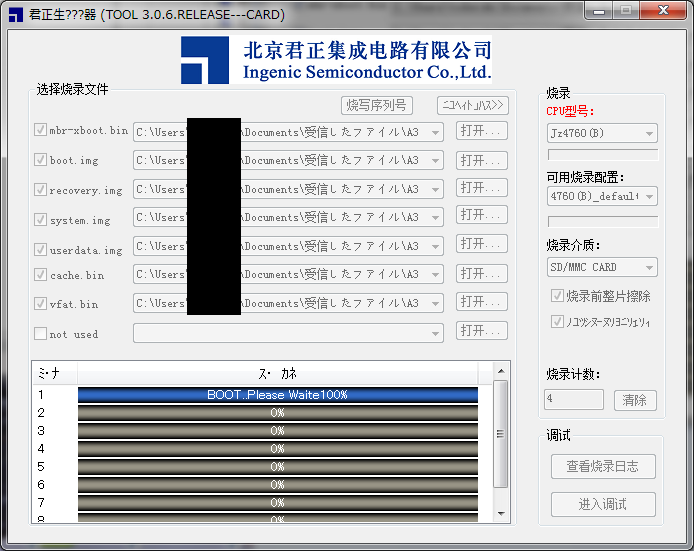694x551 pixels.
Task: Expand the mbr-xboot.bin path dropdown
Action: coord(436,132)
